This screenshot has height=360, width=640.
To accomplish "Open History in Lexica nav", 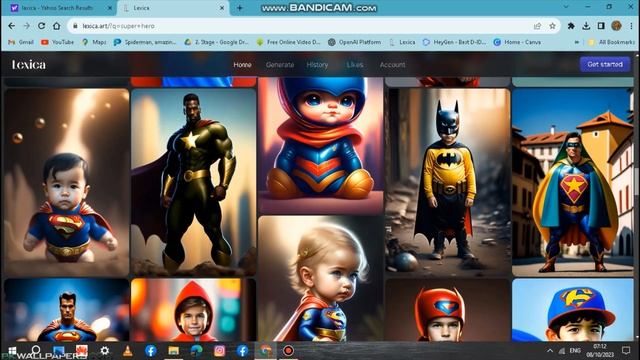I will click(x=317, y=64).
